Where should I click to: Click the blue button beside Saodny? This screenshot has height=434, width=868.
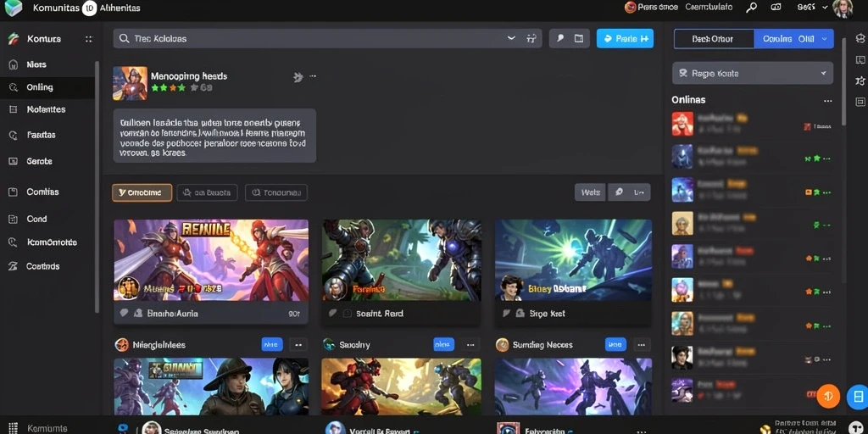[x=443, y=345]
